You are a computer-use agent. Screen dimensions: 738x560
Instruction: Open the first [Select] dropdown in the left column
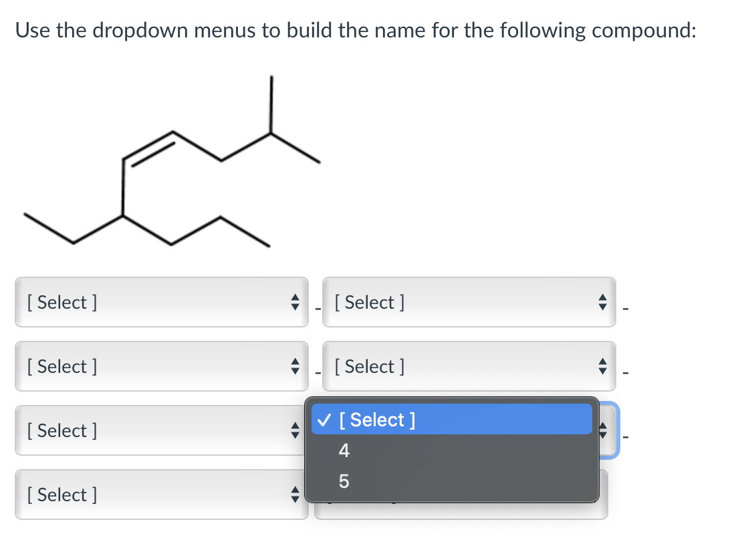[160, 302]
